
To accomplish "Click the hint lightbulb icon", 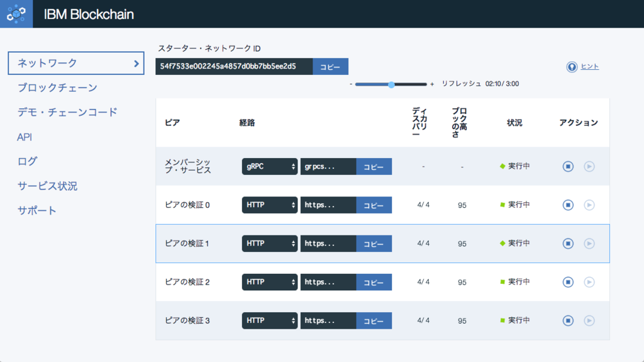I will tap(571, 67).
